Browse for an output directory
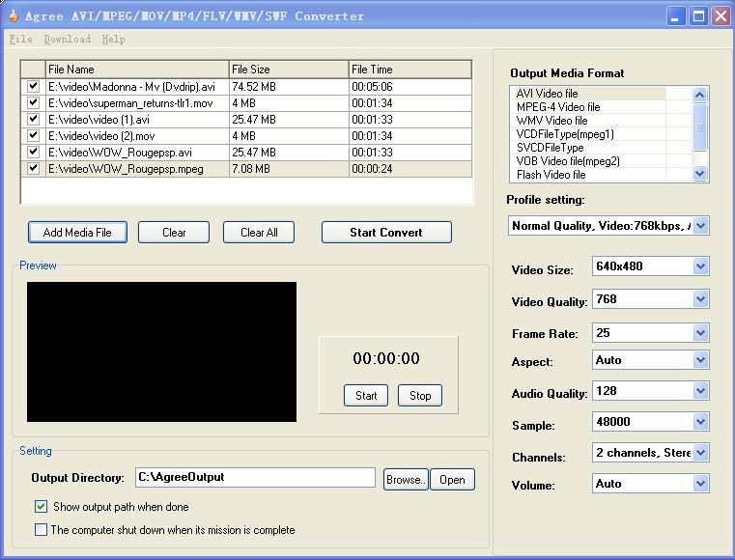735x560 pixels. pos(405,480)
